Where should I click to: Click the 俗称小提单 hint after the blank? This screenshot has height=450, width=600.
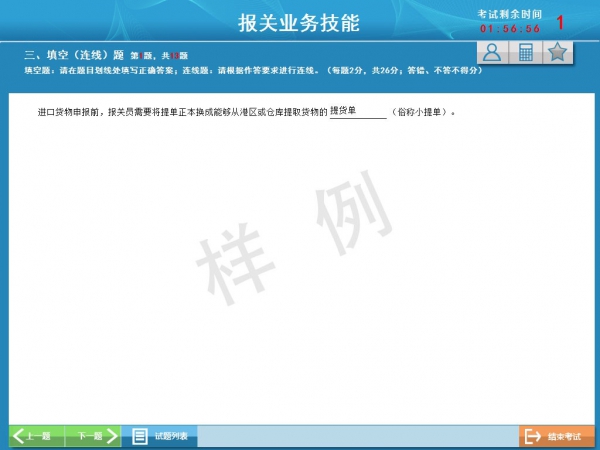click(x=422, y=112)
